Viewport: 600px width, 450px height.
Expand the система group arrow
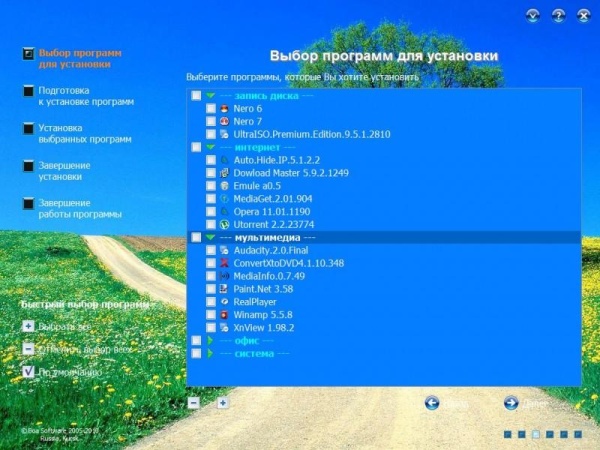(210, 354)
